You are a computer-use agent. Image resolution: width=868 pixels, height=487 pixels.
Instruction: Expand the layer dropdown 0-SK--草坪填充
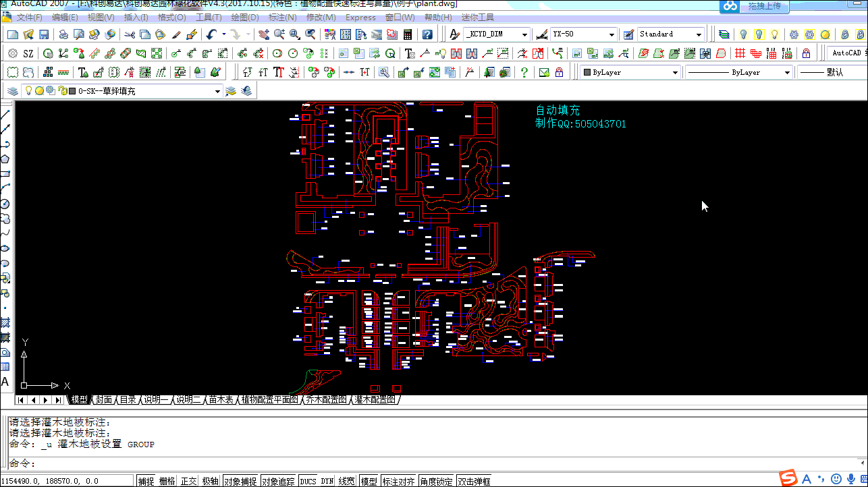(x=122, y=91)
